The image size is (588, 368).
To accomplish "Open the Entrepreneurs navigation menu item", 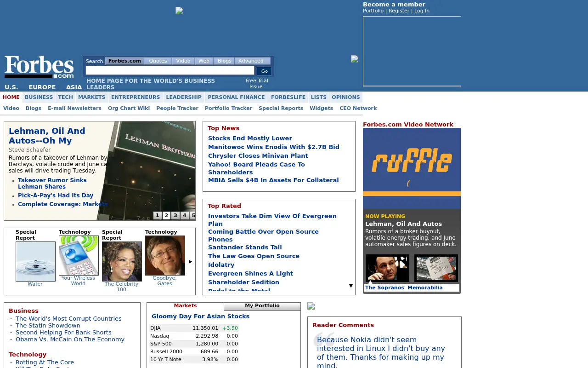I will pos(136,97).
